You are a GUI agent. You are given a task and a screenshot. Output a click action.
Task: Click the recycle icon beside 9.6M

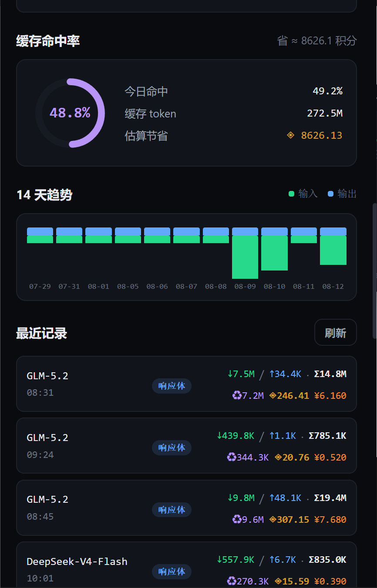[x=237, y=519]
